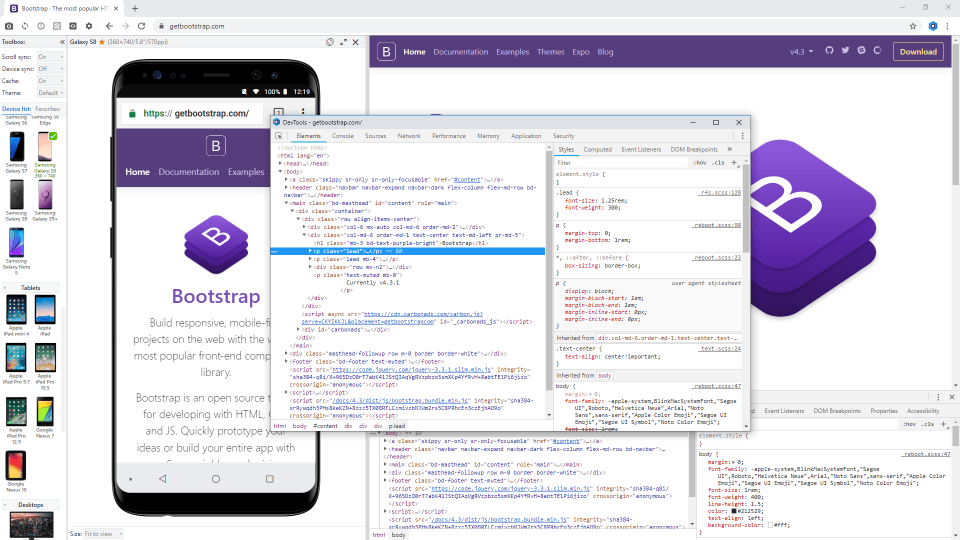
Task: Open the settings gear in the toolbar
Action: [x=89, y=26]
